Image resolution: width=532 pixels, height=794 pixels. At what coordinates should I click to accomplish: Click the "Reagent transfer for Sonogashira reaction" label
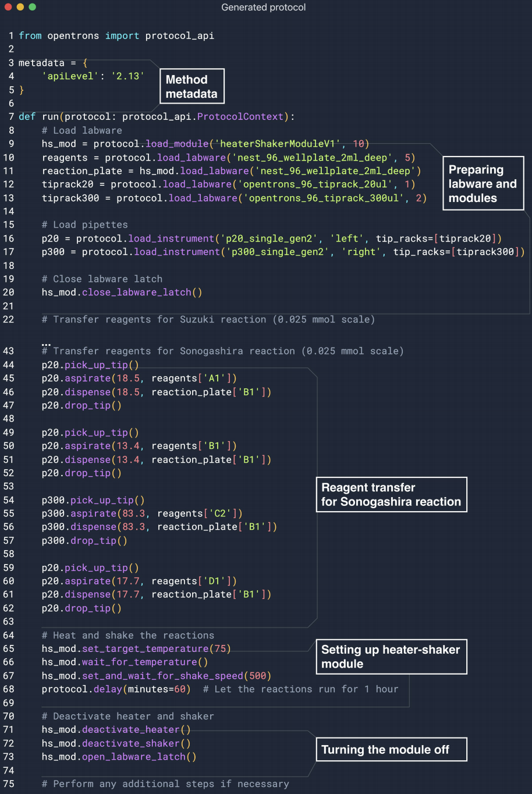391,495
